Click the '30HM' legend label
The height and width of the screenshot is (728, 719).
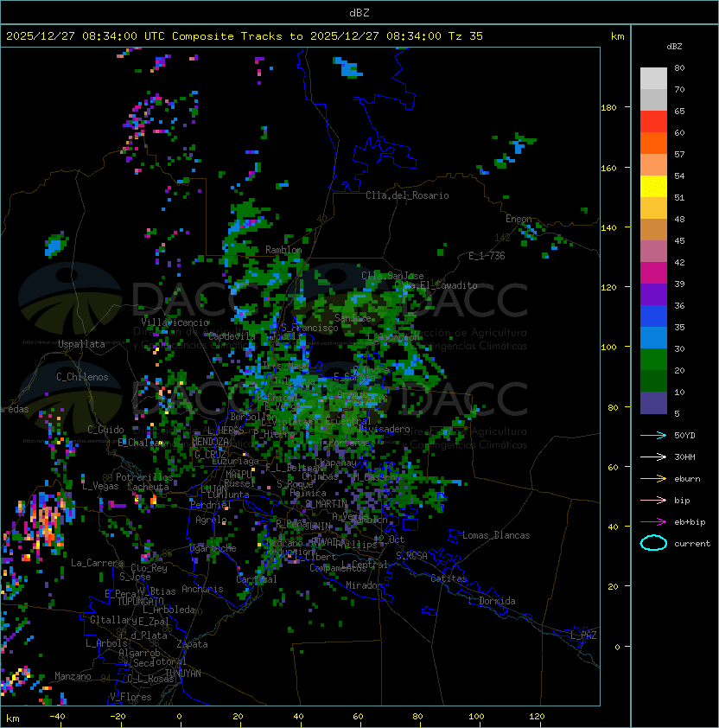684,457
